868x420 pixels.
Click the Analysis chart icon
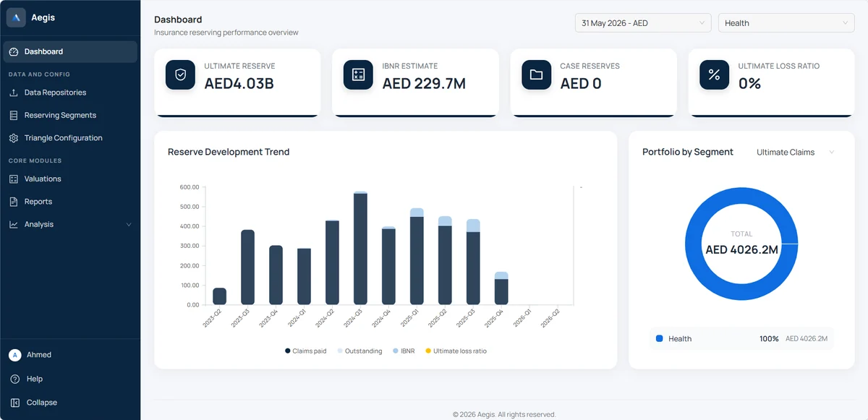[14, 225]
